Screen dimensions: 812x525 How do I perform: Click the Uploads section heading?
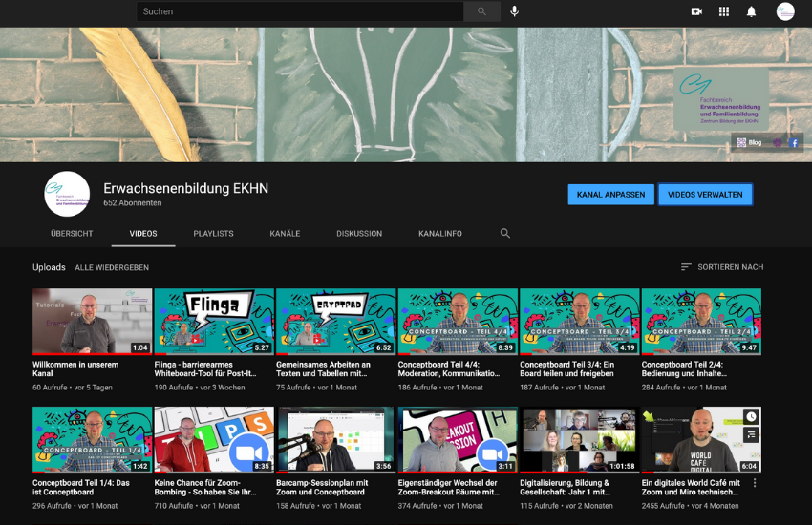tap(49, 267)
